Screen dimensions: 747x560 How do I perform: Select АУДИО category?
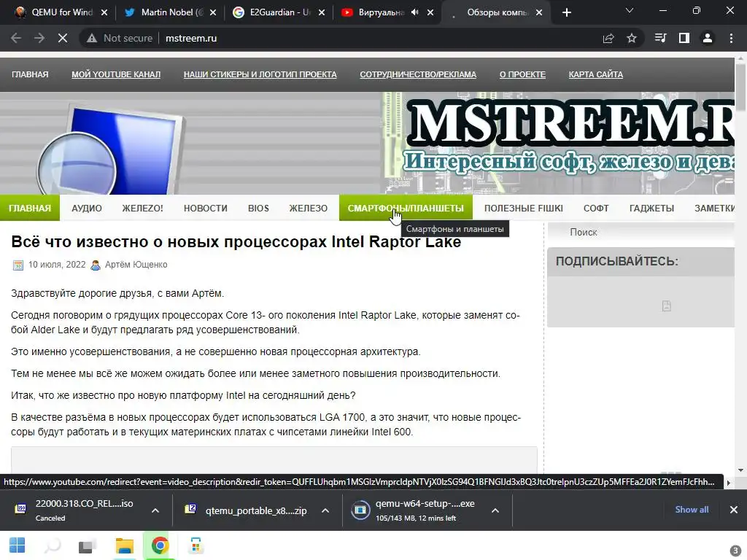87,208
